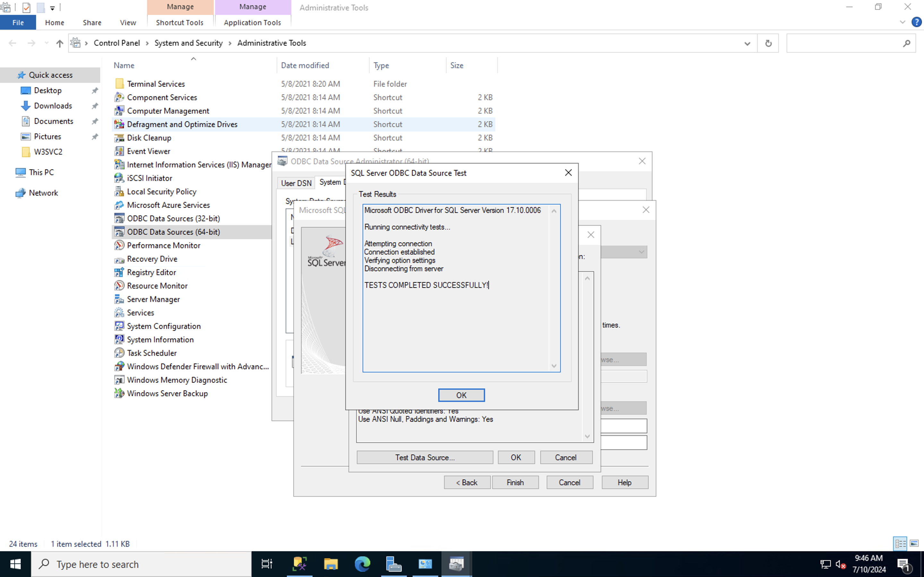Click OK to close test results

(x=461, y=395)
